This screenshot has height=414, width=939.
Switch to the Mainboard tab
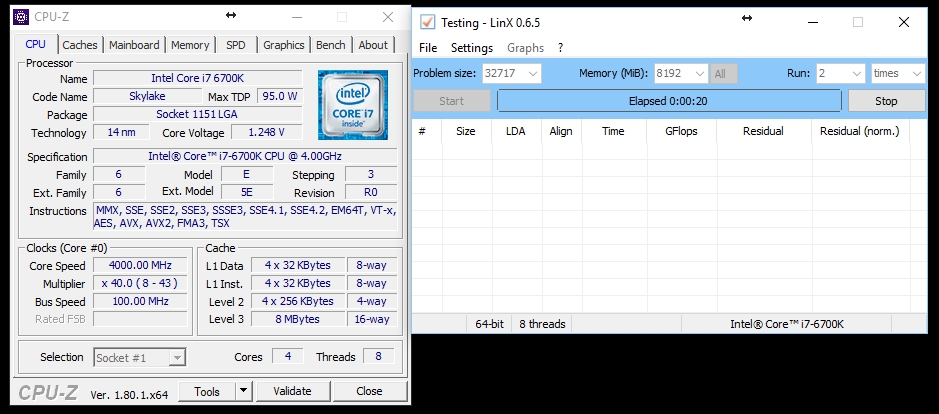coord(134,45)
